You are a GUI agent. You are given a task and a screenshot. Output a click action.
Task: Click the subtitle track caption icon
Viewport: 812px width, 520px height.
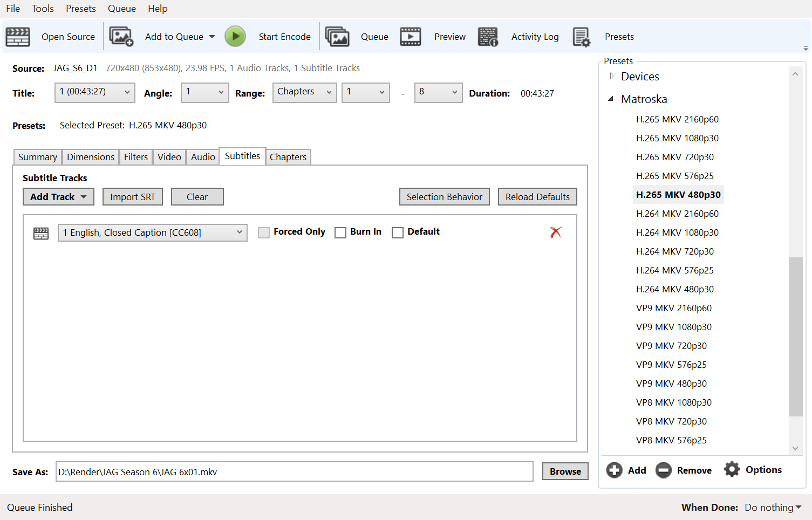pos(41,233)
